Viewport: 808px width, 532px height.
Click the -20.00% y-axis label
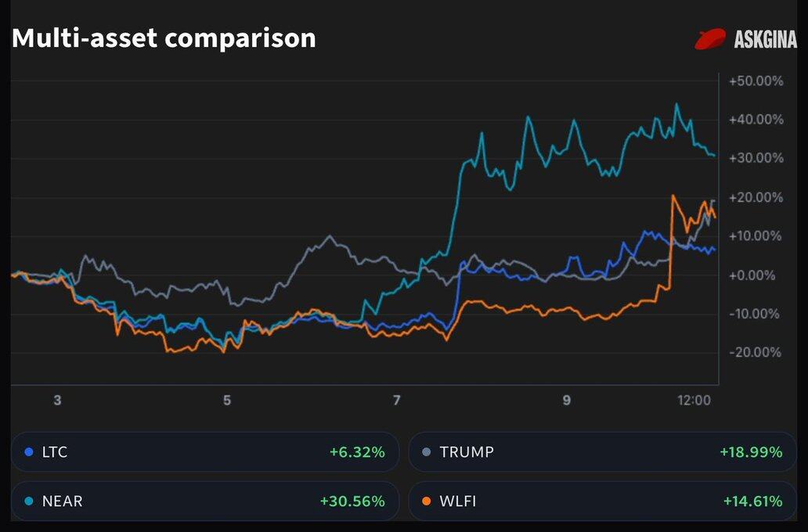tap(756, 353)
